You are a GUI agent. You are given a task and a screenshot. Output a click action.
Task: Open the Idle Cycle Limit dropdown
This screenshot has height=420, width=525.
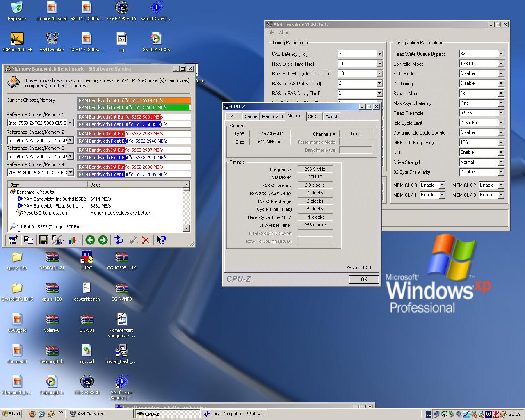pos(501,123)
